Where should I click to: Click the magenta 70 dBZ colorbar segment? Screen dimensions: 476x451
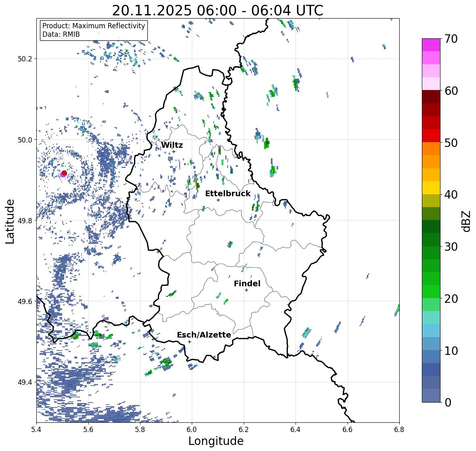click(x=431, y=45)
